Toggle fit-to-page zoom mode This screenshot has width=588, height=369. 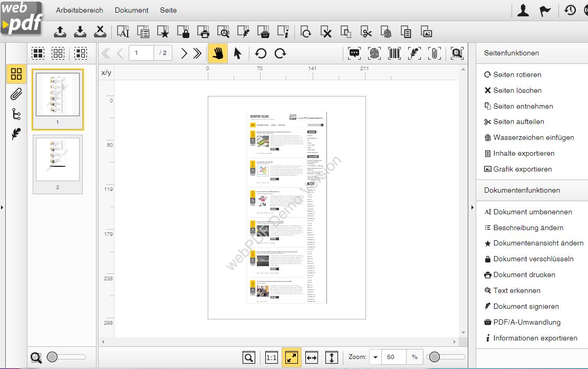point(292,357)
